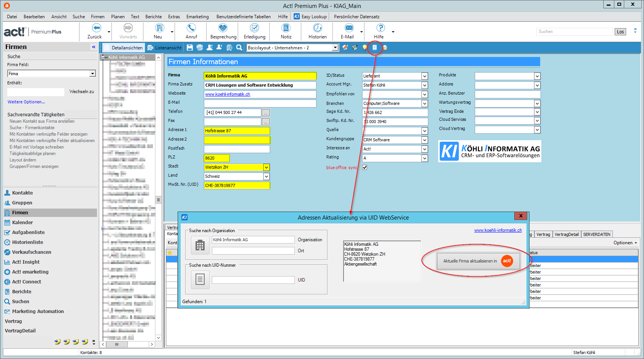Toggle the blue office sync checkbox

click(365, 168)
